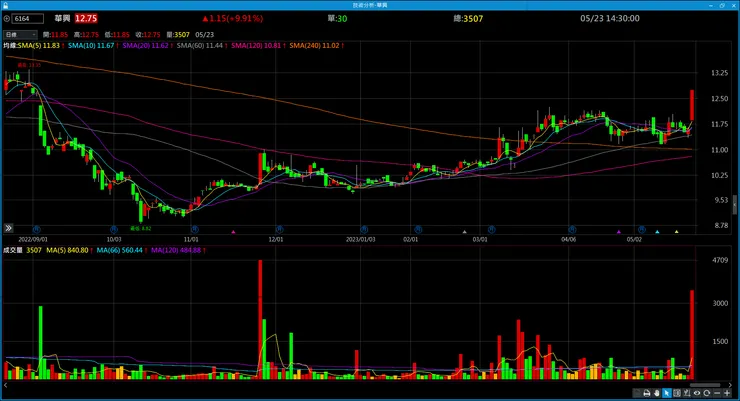740x401 pixels.
Task: Click the minus zoom-out icon
Action: pyautogui.click(x=717, y=393)
